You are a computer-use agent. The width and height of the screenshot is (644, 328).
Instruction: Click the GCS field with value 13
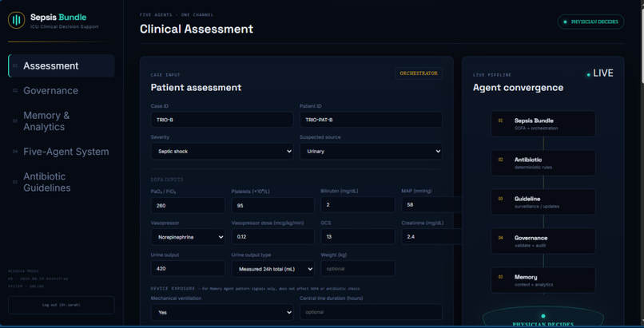pyautogui.click(x=358, y=236)
